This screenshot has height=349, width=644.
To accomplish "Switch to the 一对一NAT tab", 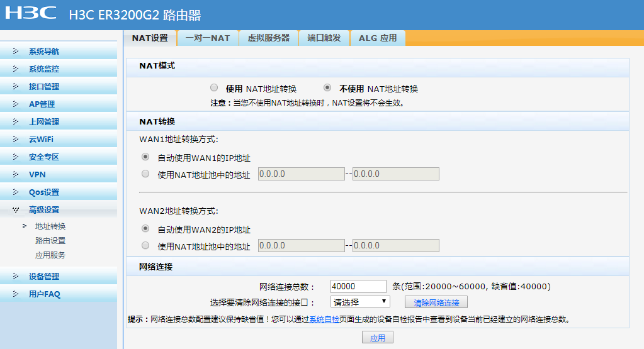I will (207, 38).
